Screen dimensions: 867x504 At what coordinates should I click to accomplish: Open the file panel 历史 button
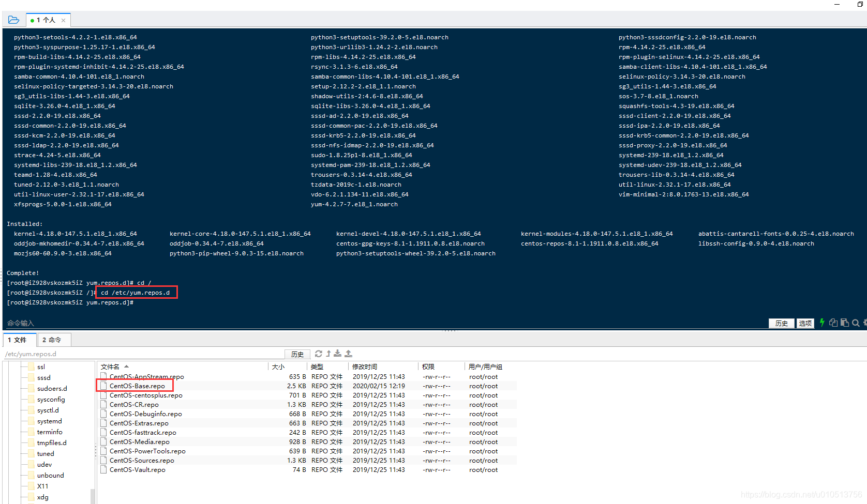[297, 354]
